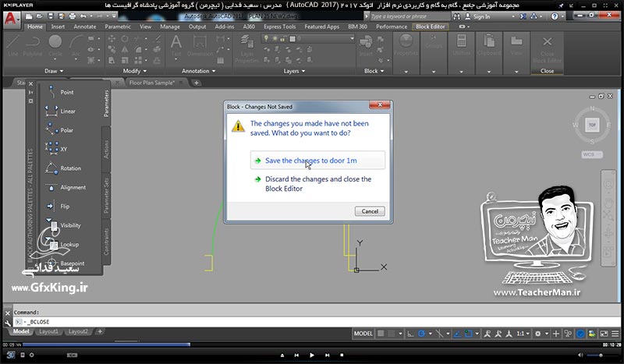Select the Arc tool

point(76,46)
